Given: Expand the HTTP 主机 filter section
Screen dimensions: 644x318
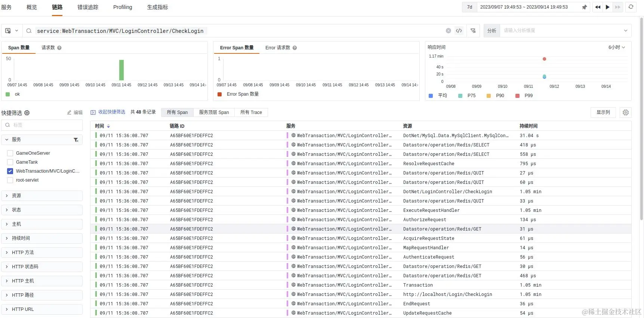Looking at the screenshot, I should click(x=42, y=281).
